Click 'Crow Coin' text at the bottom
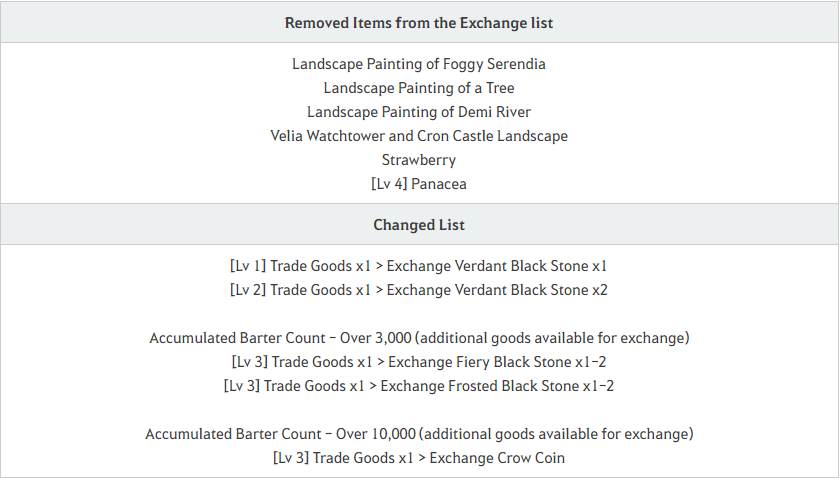The width and height of the screenshot is (840, 478). pyautogui.click(x=531, y=458)
